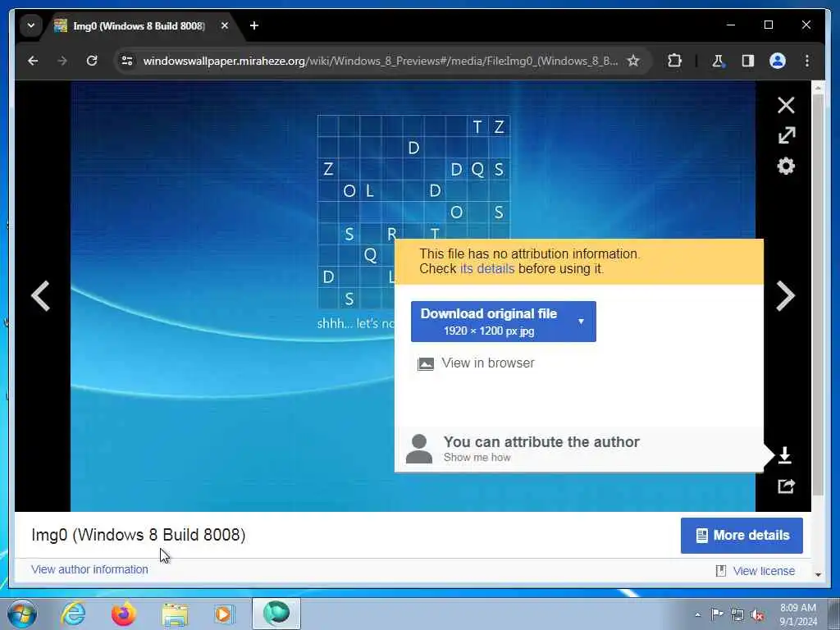Launch Firefox from the taskbar
840x630 pixels.
click(x=124, y=614)
